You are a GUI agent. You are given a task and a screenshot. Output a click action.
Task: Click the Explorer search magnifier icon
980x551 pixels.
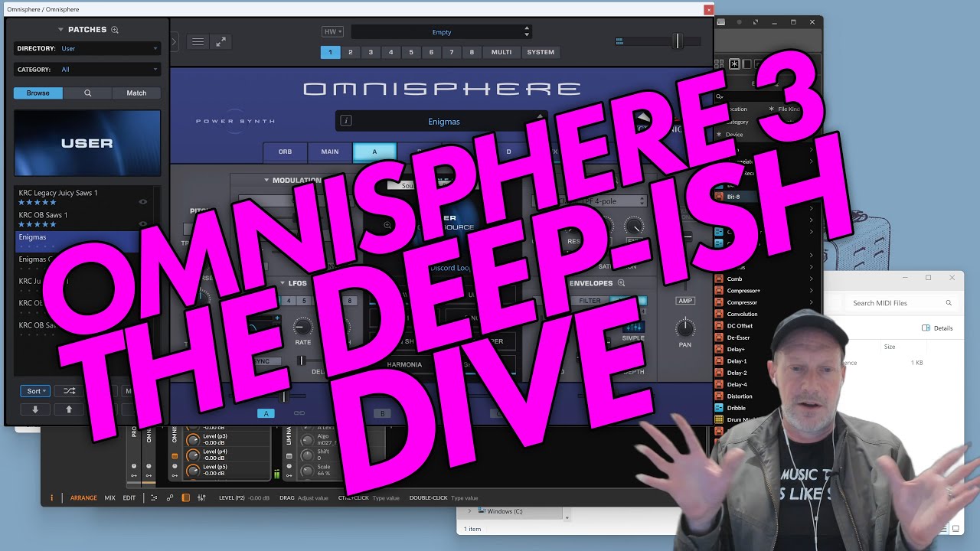click(x=949, y=303)
